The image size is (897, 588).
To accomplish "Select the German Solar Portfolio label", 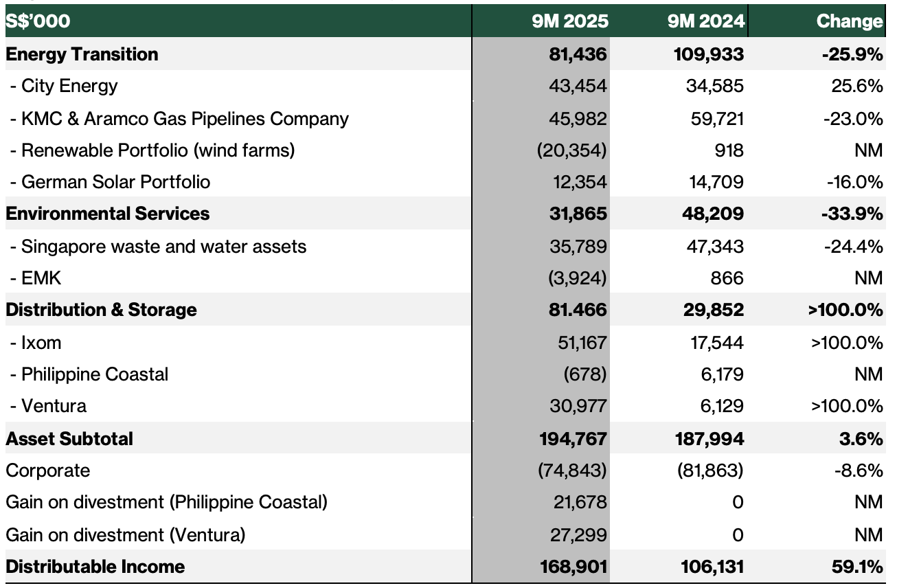I will (x=110, y=182).
